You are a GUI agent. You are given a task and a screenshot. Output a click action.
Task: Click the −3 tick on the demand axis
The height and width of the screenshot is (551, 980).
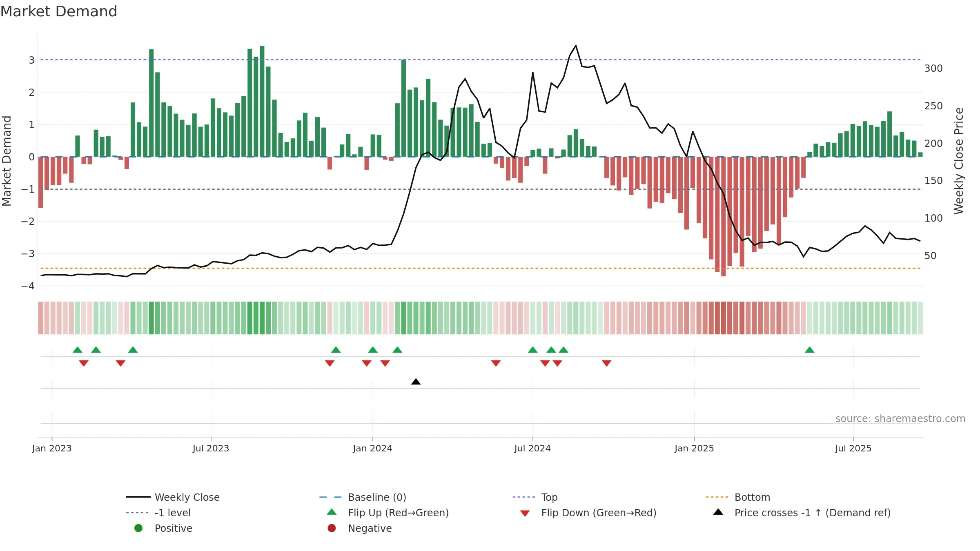point(28,254)
